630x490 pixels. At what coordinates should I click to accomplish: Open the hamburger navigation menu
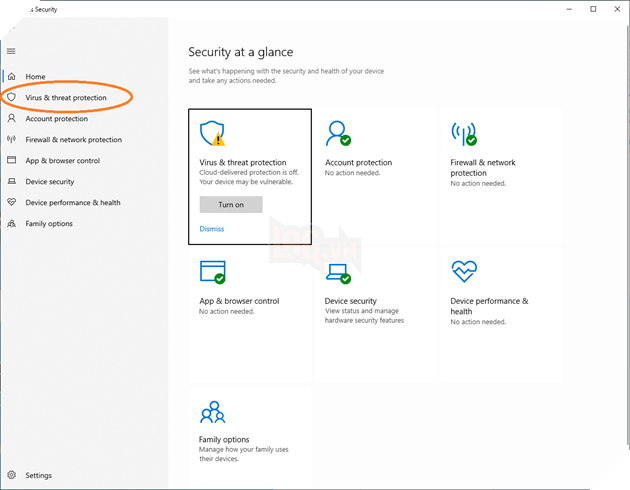11,51
